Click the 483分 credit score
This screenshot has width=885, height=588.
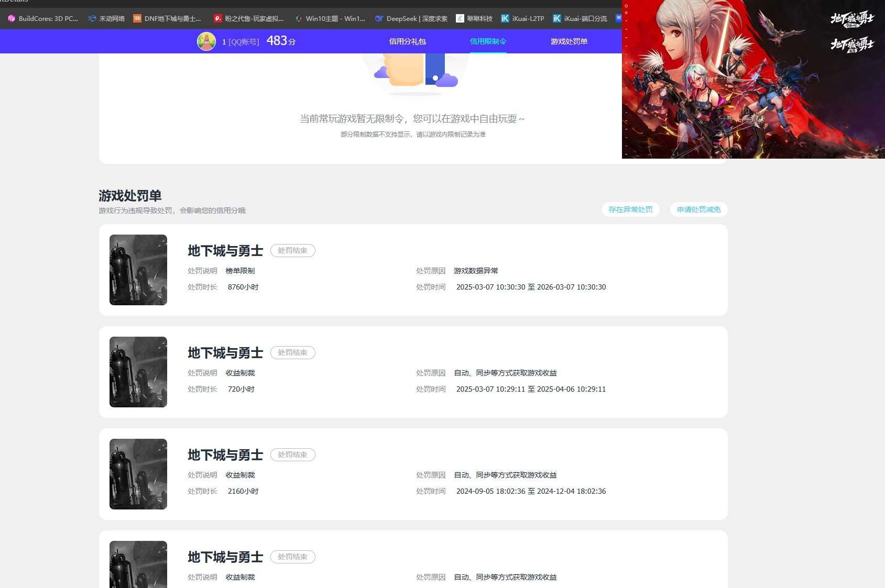coord(281,41)
